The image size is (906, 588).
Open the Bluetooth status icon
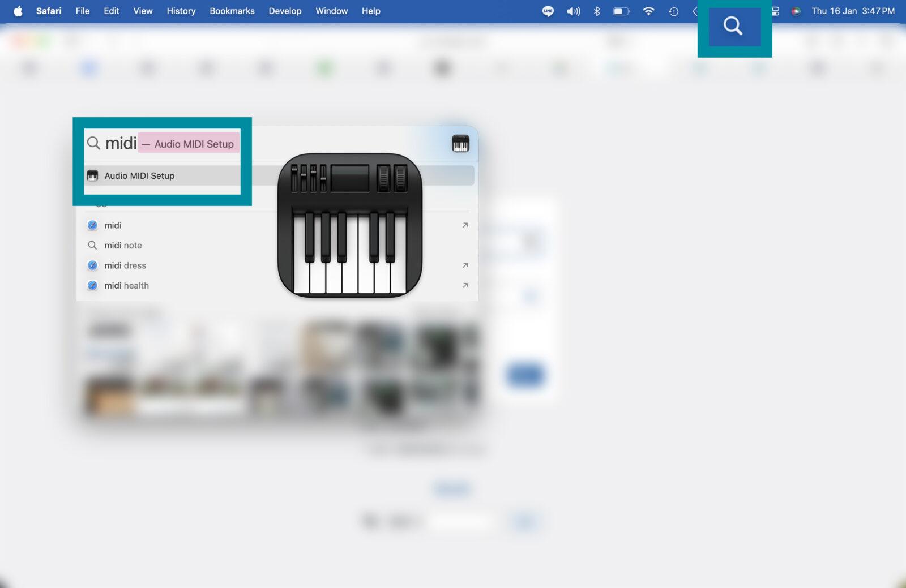[x=597, y=11]
